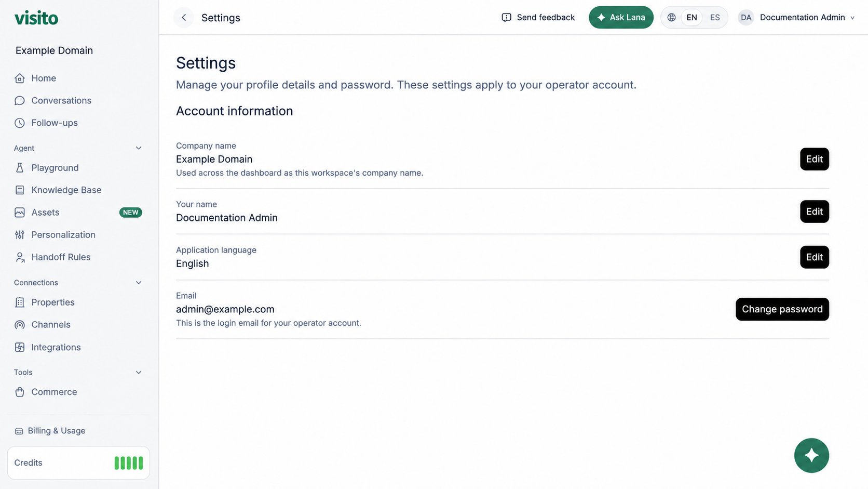The image size is (868, 489).
Task: Click the Knowledge Base book icon
Action: coord(20,190)
